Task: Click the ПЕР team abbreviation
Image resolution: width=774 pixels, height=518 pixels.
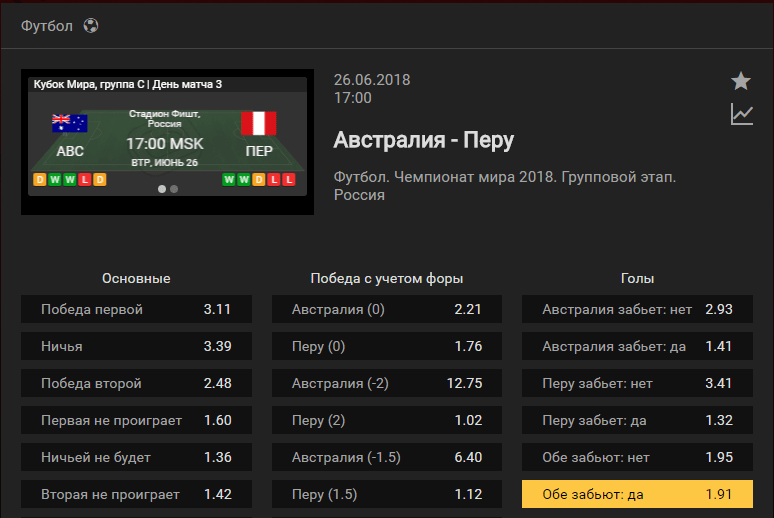Action: pos(259,151)
